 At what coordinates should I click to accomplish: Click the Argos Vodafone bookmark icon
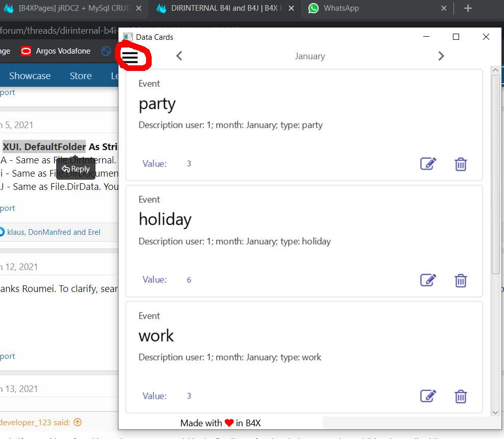click(26, 51)
